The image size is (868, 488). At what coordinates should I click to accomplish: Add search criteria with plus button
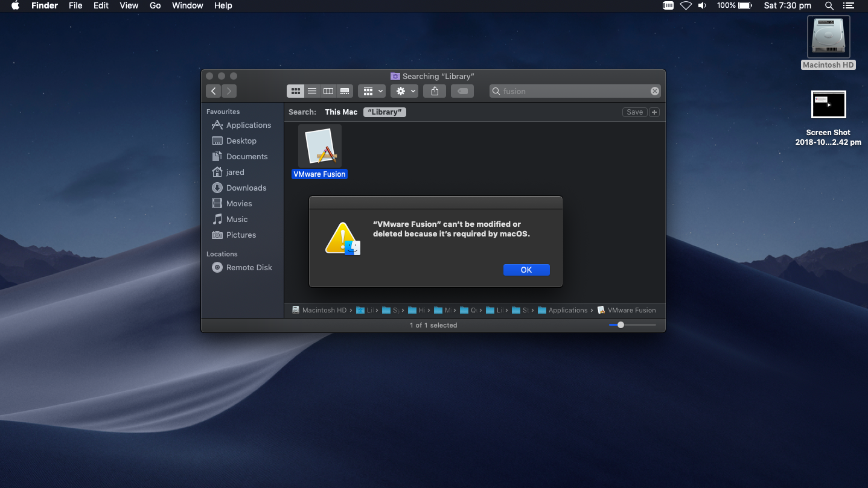tap(654, 112)
